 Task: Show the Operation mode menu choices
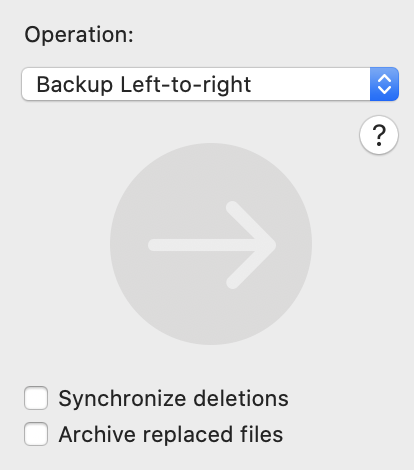click(210, 84)
